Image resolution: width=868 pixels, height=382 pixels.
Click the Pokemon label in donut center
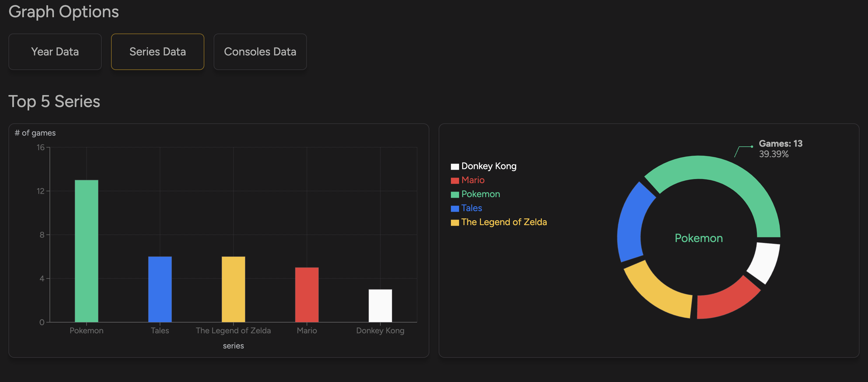tap(699, 238)
